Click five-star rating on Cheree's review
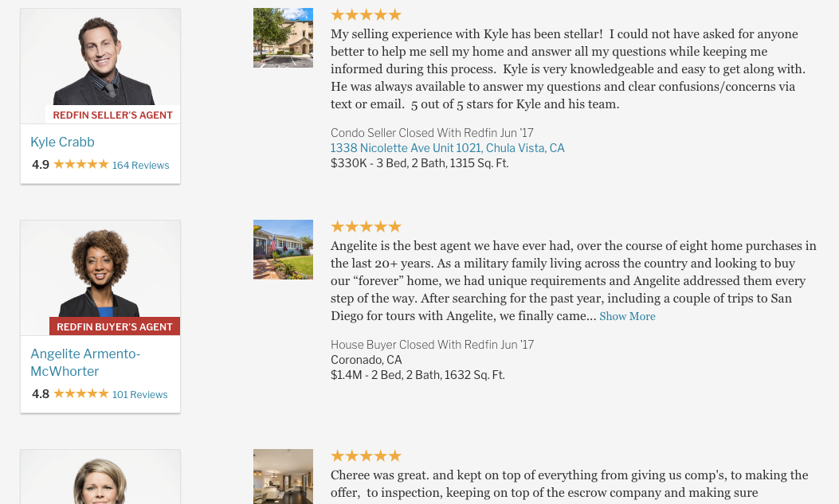839x504 pixels. 366,456
